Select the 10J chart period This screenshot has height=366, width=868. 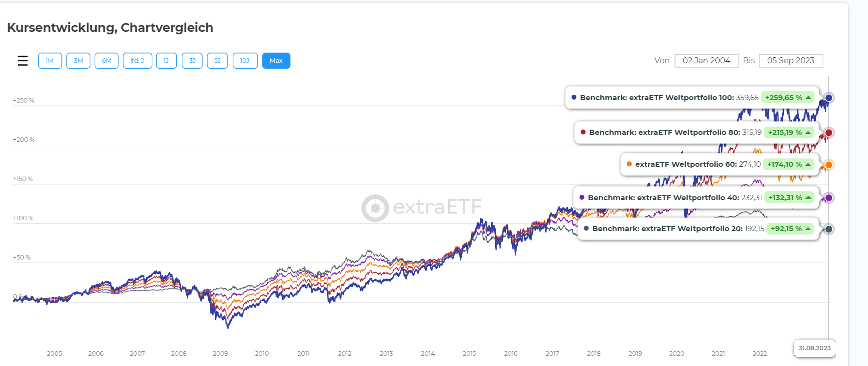(245, 61)
